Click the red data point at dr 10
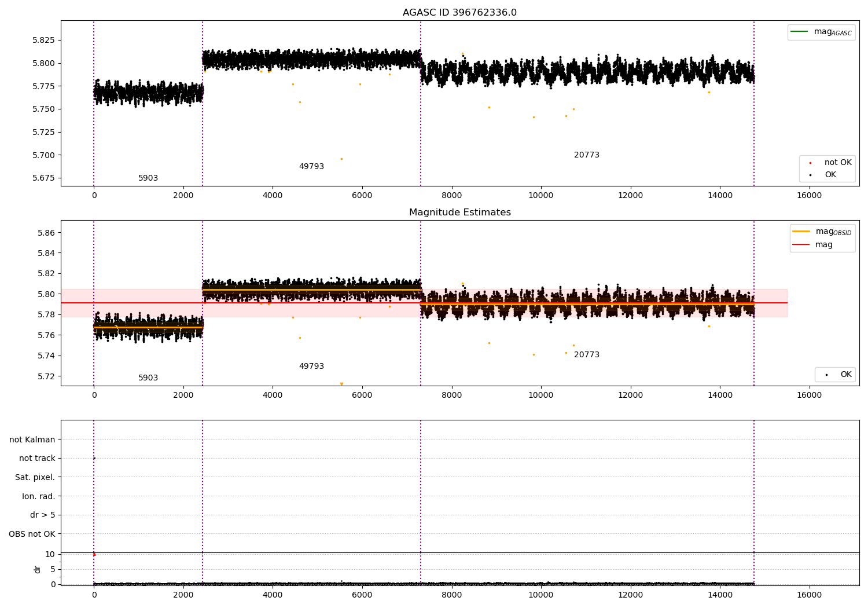 point(94,555)
